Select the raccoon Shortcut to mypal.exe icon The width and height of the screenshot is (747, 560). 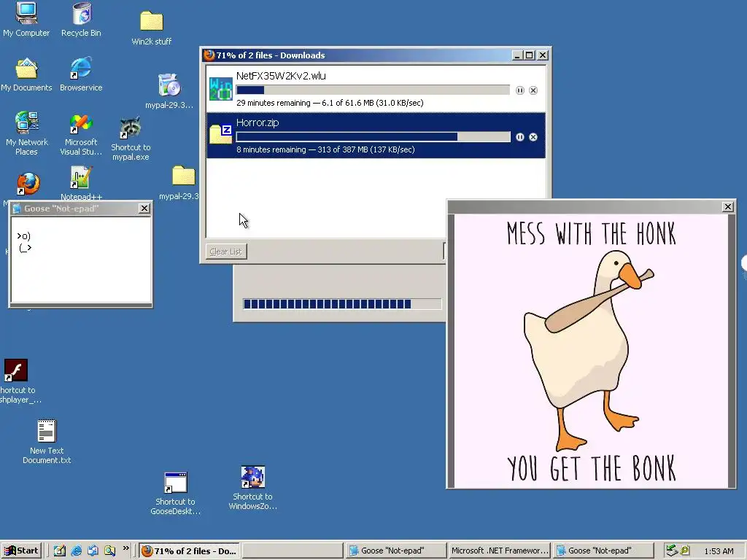[x=131, y=139]
